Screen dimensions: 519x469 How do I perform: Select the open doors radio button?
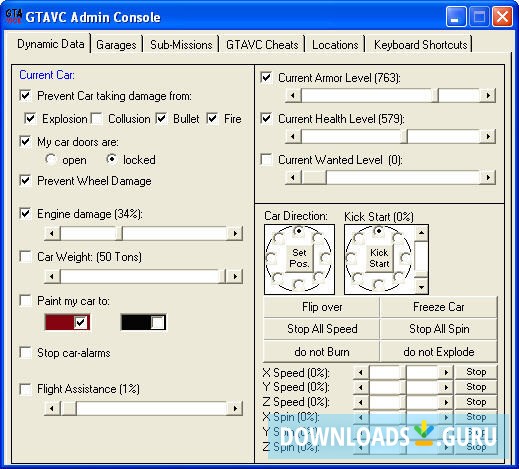coord(51,159)
